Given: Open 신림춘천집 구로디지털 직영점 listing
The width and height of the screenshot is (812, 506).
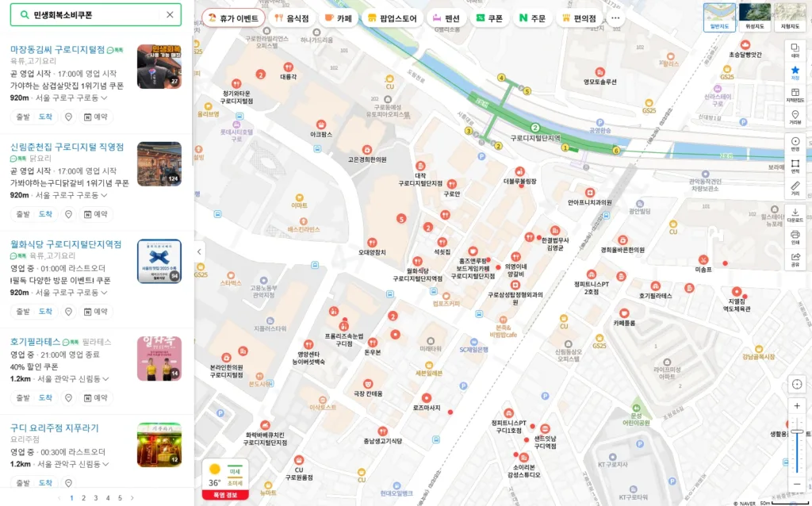Looking at the screenshot, I should 67,147.
